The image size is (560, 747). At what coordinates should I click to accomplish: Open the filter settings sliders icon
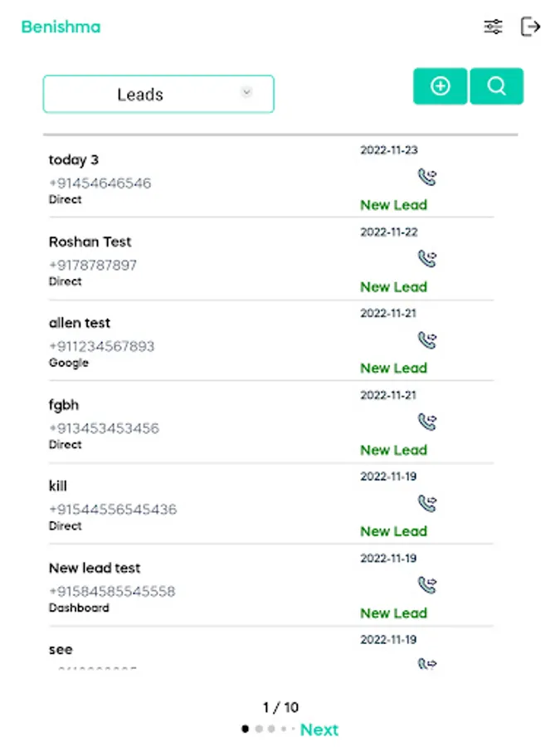[493, 27]
